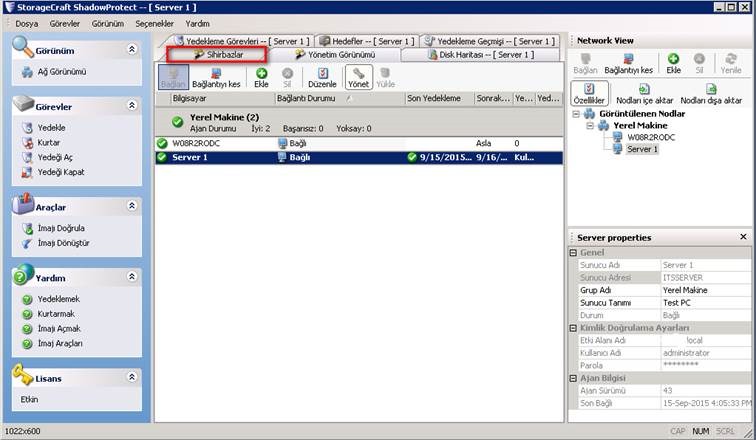Switch to the Yönetim Görünümü tab

point(335,54)
